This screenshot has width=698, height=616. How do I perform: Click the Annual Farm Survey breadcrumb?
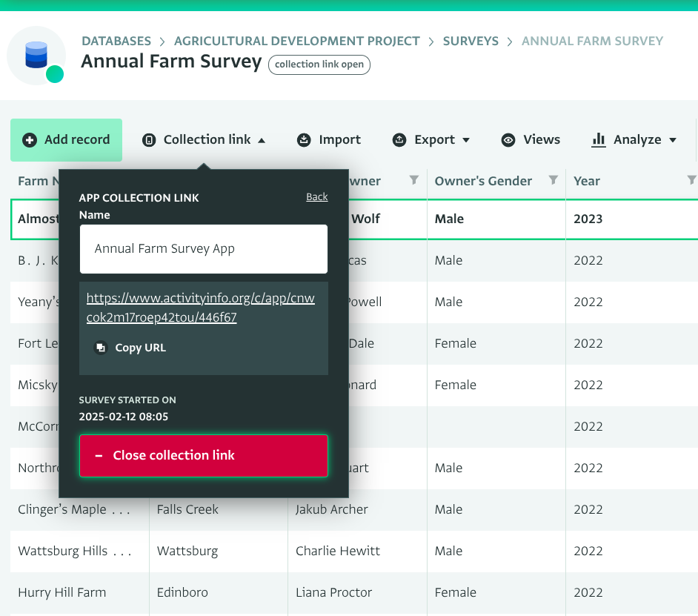tap(592, 41)
